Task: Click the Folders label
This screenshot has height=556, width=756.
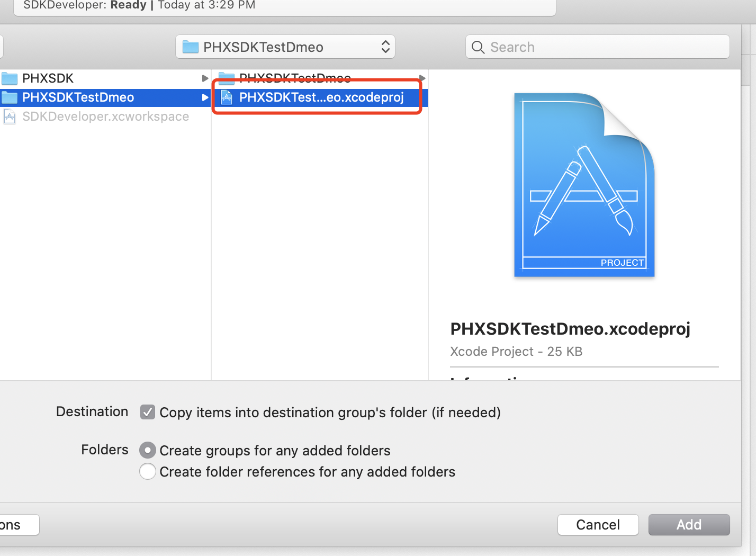Action: tap(105, 450)
